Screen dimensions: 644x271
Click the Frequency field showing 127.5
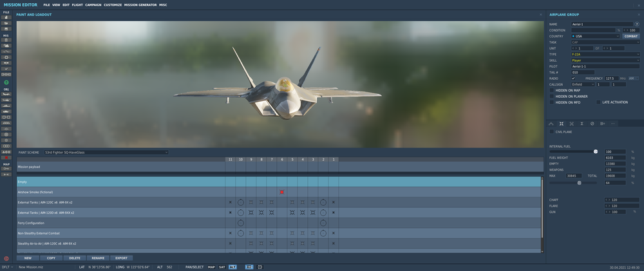611,79
